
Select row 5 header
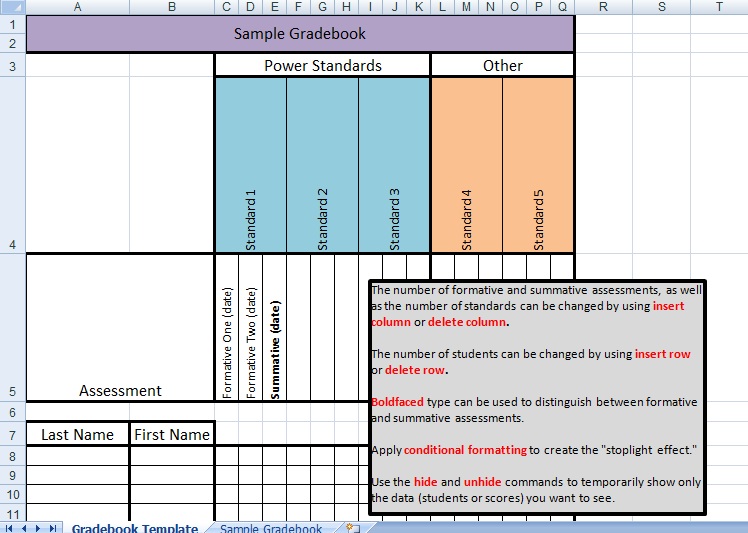click(12, 327)
